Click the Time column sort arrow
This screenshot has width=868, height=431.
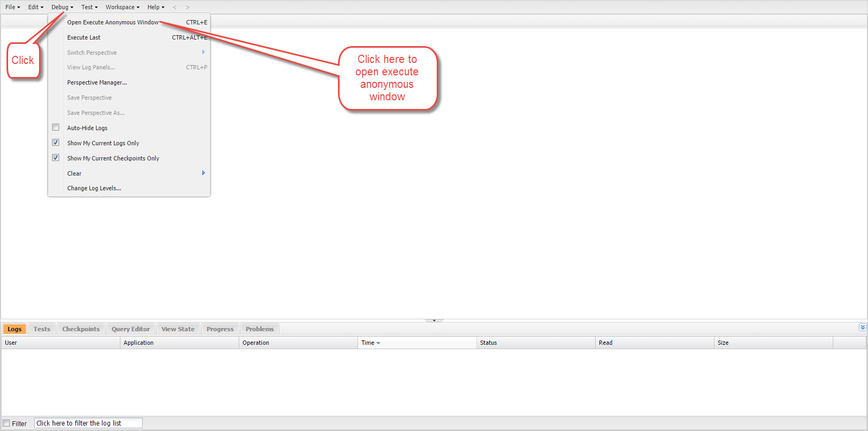[x=378, y=343]
